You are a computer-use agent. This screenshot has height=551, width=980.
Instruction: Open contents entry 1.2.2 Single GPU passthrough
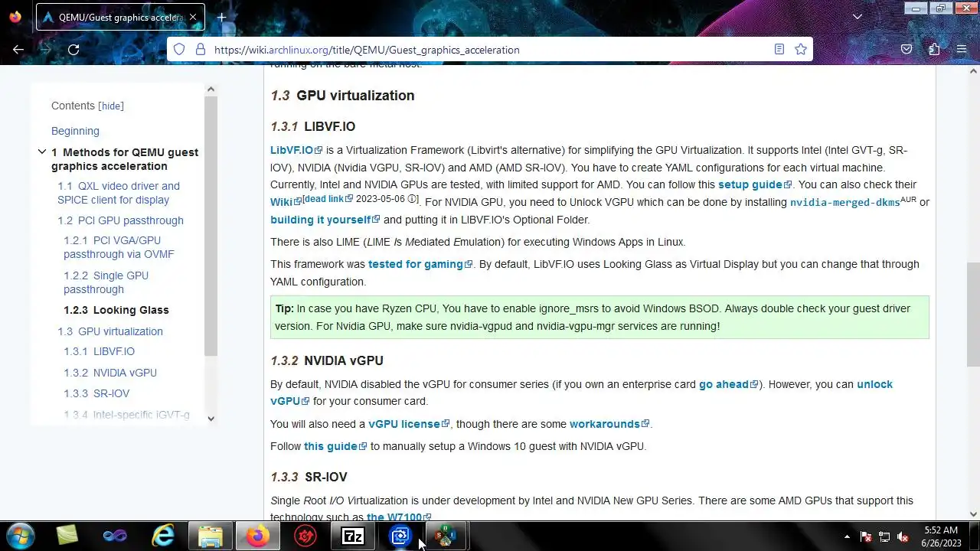pos(106,282)
